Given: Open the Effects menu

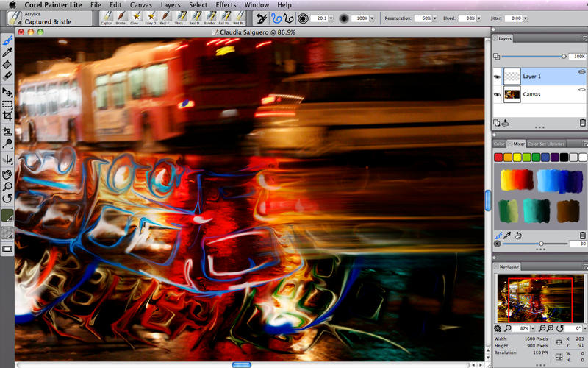Looking at the screenshot, I should pos(226,5).
